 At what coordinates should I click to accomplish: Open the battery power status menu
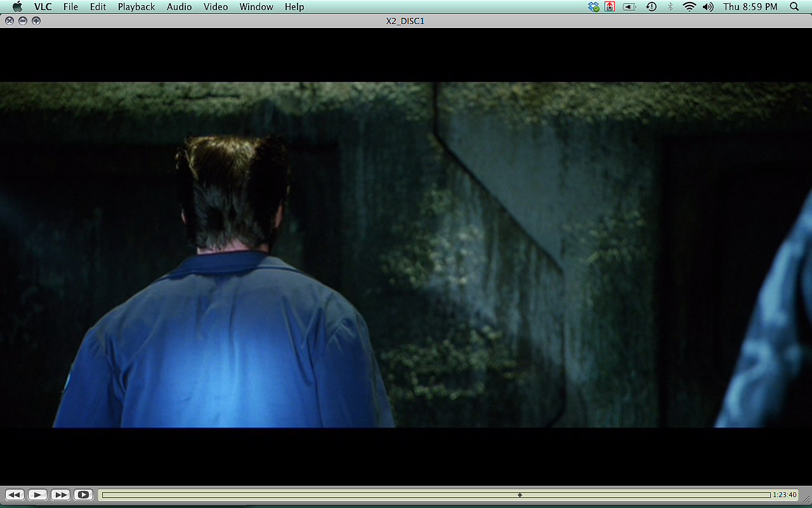(629, 6)
